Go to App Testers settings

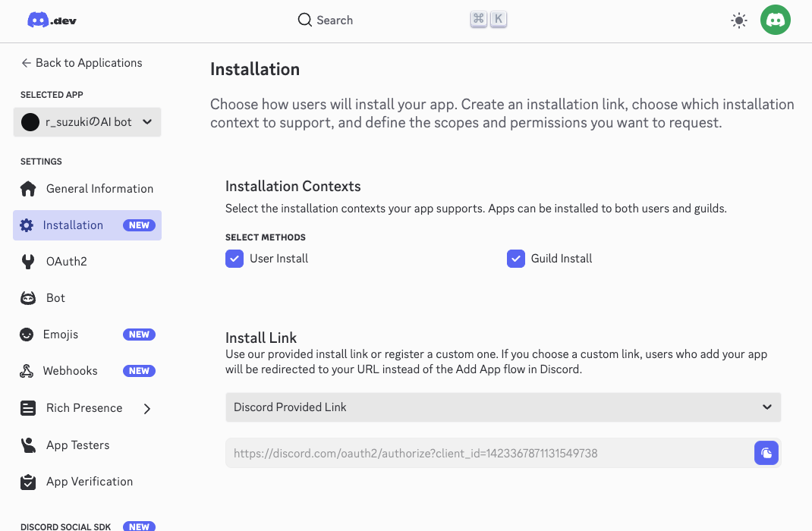77,445
